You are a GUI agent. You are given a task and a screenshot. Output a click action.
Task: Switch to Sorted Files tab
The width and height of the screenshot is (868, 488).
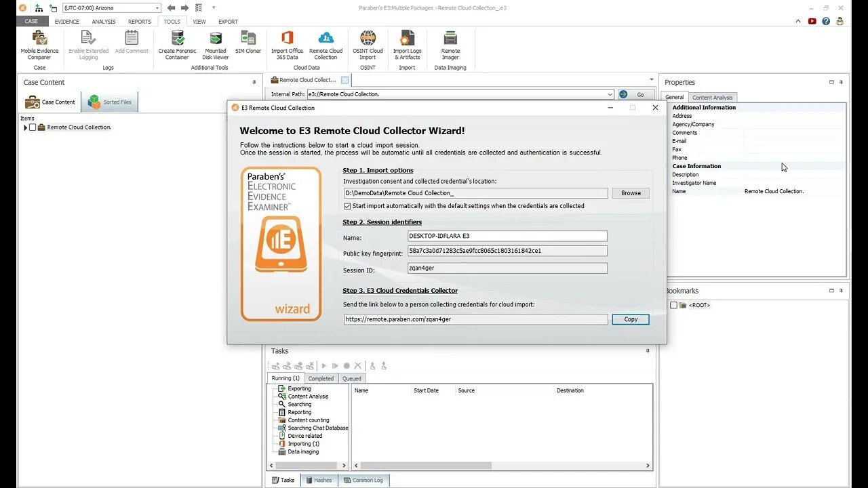pos(110,102)
